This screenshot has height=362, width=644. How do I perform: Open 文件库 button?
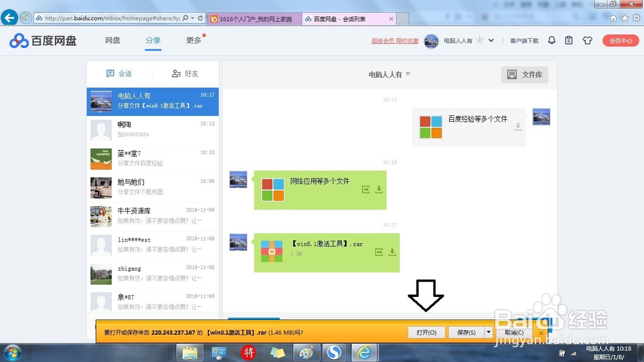524,74
